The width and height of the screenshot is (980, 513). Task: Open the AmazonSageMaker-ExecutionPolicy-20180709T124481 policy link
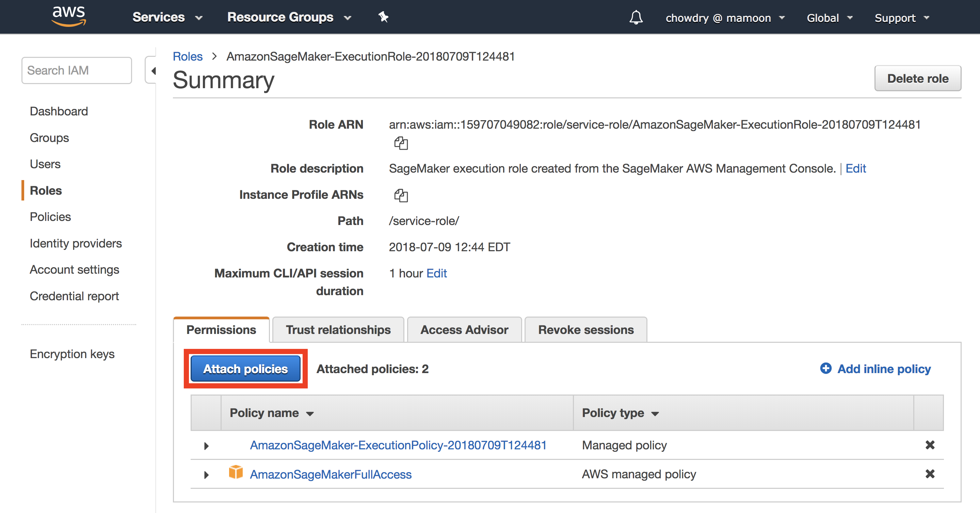click(x=398, y=445)
